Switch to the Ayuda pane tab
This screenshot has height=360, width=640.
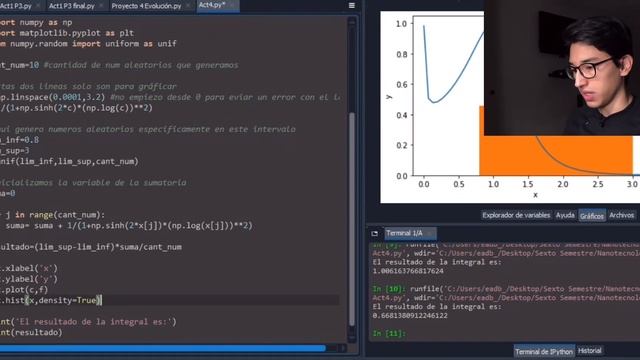pos(565,215)
